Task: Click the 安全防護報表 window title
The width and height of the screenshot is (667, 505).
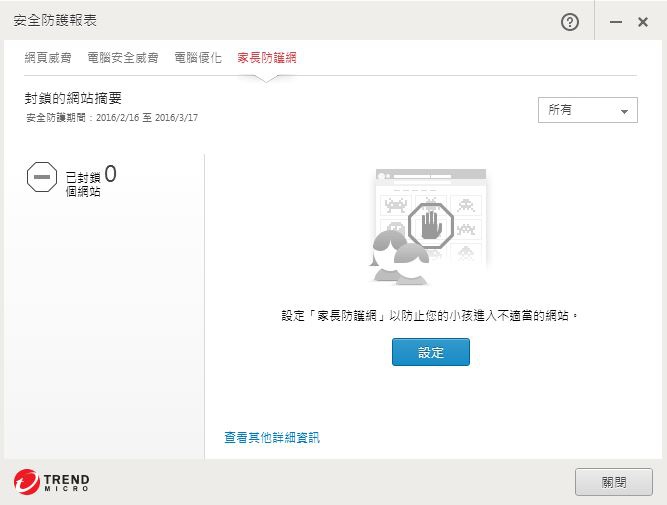Action: 55,20
